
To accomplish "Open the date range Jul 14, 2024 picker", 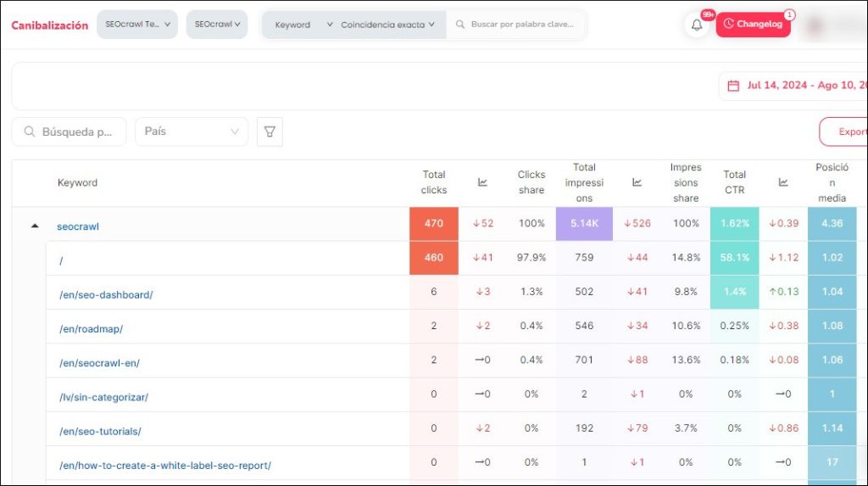I will (x=793, y=86).
